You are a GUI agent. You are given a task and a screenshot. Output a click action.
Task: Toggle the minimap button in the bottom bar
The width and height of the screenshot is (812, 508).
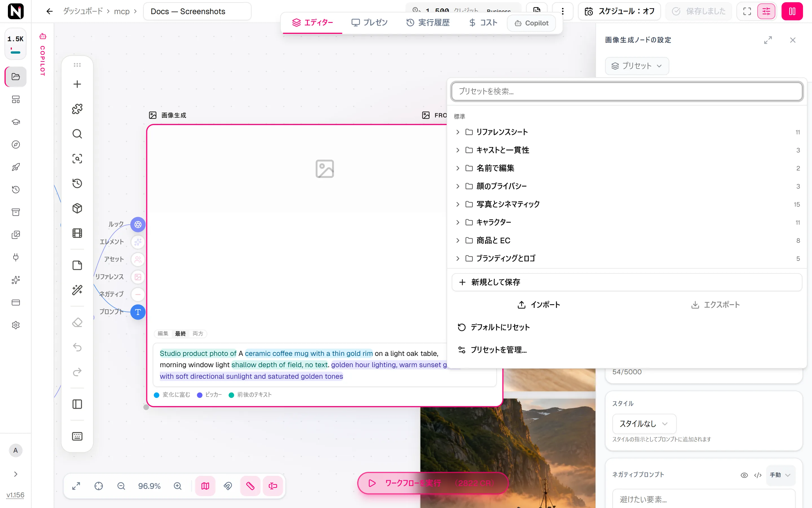tap(205, 486)
